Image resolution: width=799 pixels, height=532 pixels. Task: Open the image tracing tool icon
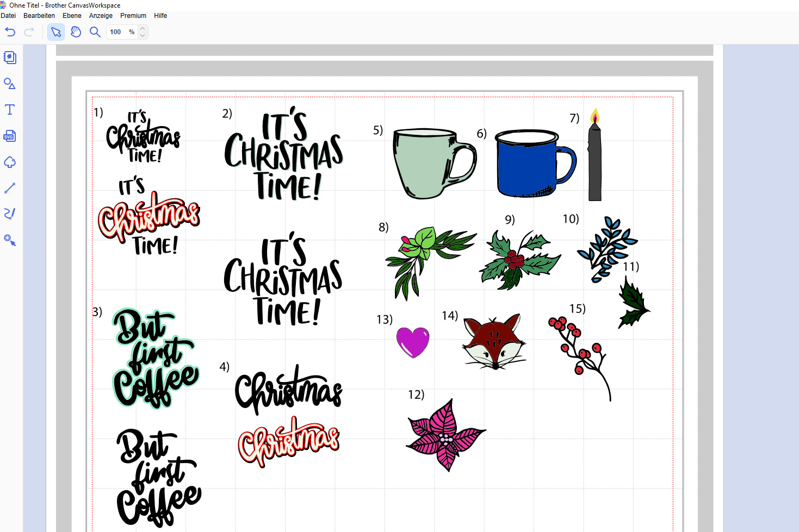(x=10, y=162)
